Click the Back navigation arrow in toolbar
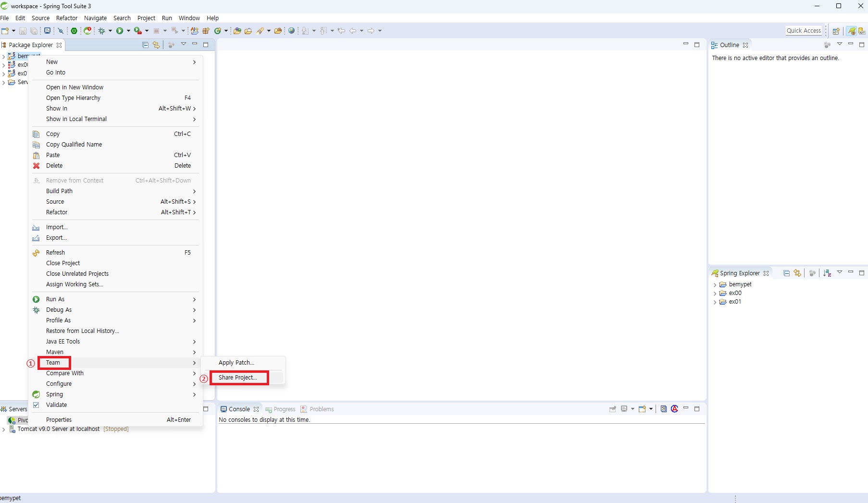Viewport: 868px width, 503px height. click(x=353, y=31)
